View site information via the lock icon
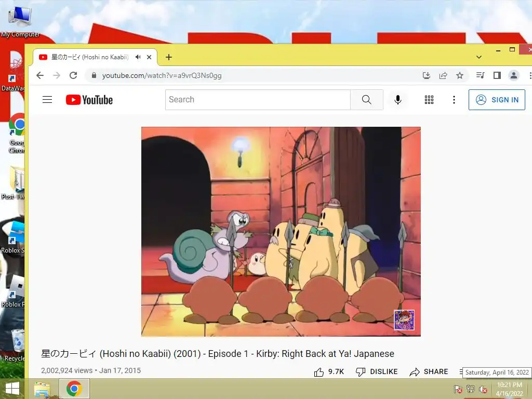This screenshot has height=399, width=532. pos(94,75)
